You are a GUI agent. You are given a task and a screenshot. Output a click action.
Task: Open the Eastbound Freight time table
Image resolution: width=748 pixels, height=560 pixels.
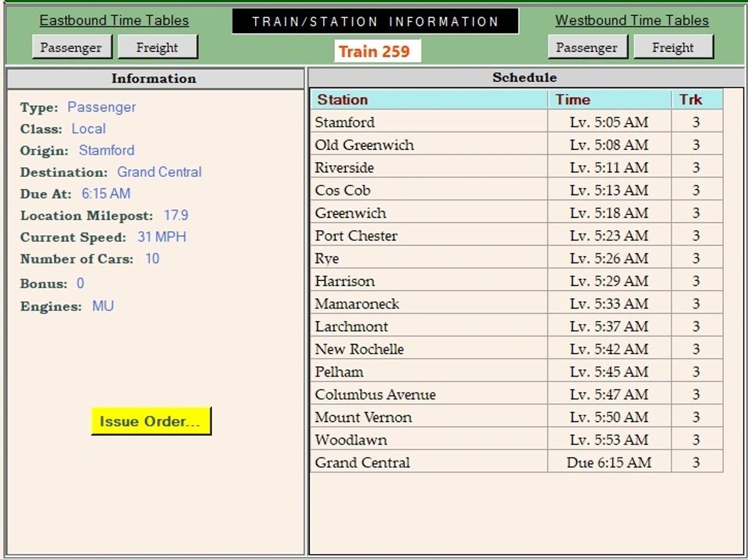click(157, 48)
